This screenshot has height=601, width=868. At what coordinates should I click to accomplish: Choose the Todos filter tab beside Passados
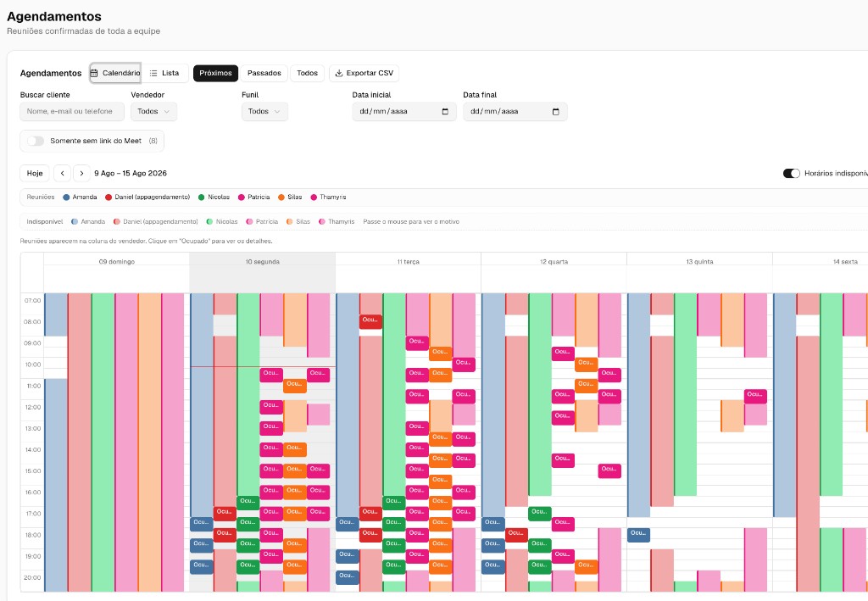(307, 73)
